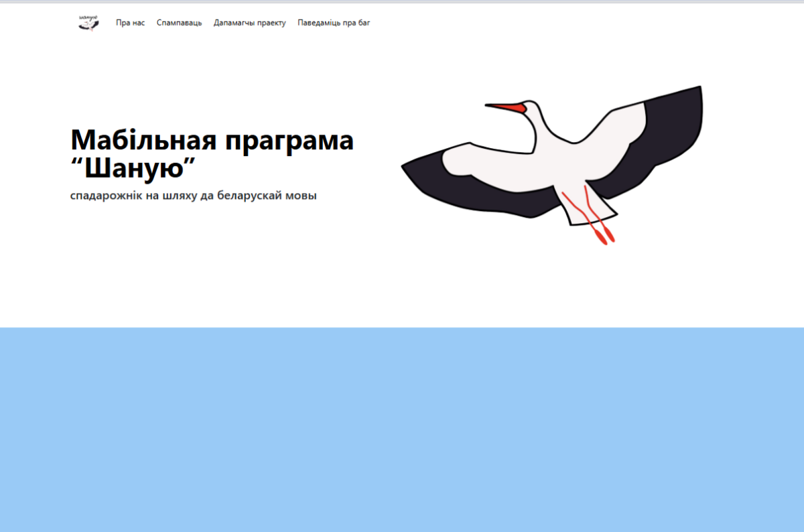Click subtitle спадарожнік на шляху да беларускай мовы
The height and width of the screenshot is (532, 804).
[193, 196]
